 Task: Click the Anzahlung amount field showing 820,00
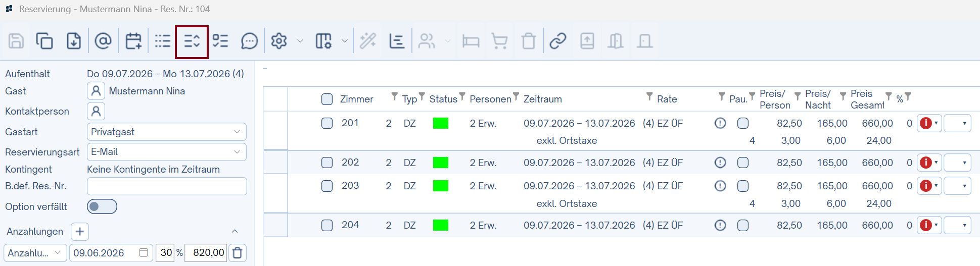(206, 252)
